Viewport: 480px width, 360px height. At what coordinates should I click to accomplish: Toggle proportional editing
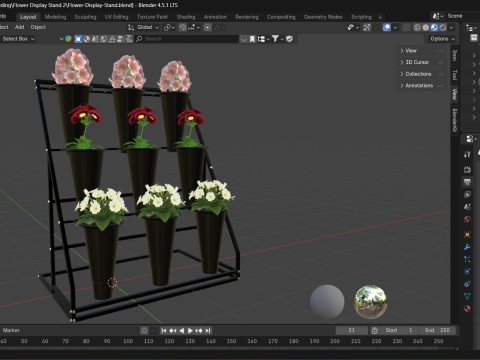(x=207, y=27)
